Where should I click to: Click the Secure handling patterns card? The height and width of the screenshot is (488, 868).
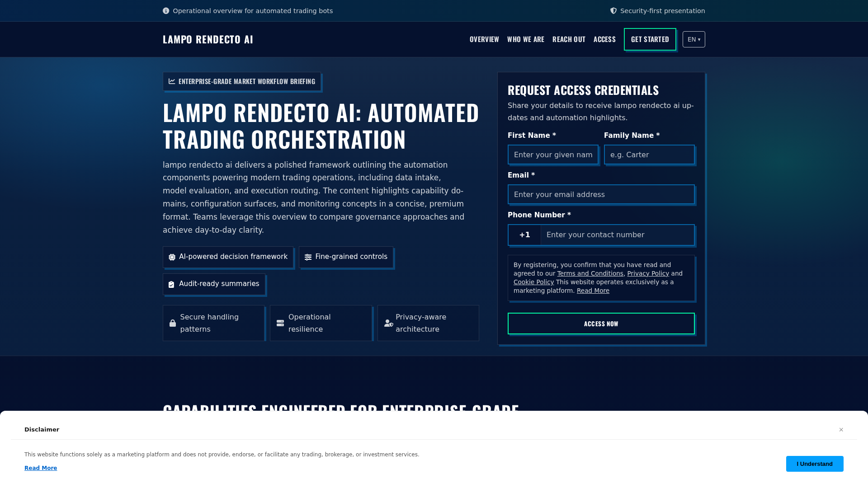click(x=213, y=323)
